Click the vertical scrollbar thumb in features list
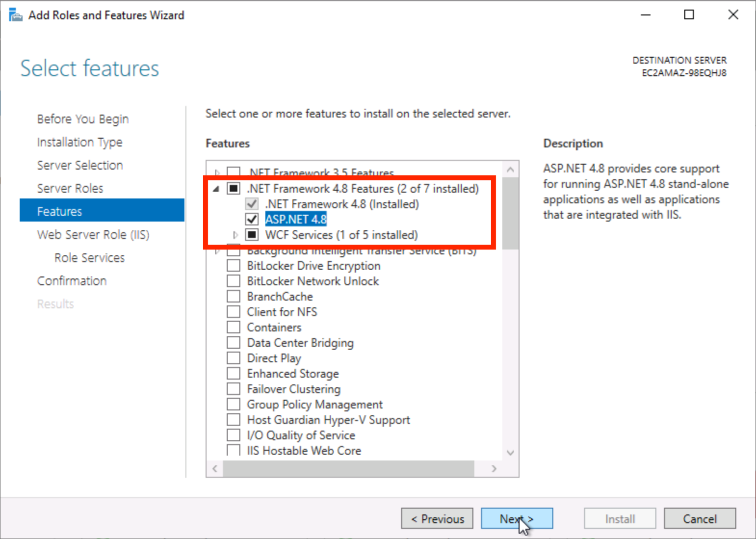Image resolution: width=756 pixels, height=539 pixels. (510, 213)
